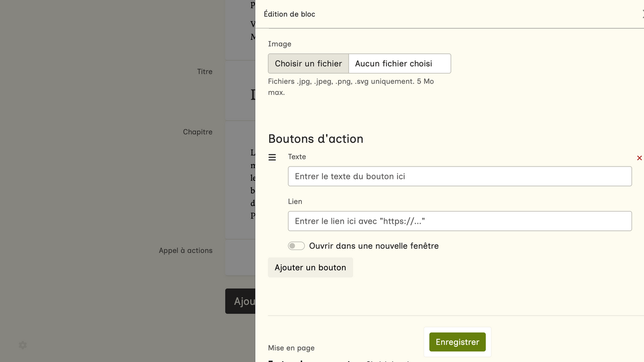Click the Mise en page section label
The width and height of the screenshot is (644, 362).
tap(291, 348)
